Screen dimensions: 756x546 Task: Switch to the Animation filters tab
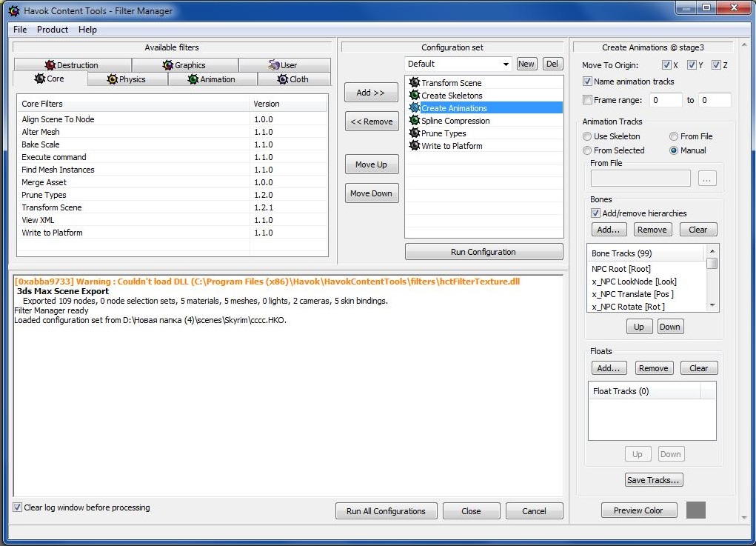213,79
